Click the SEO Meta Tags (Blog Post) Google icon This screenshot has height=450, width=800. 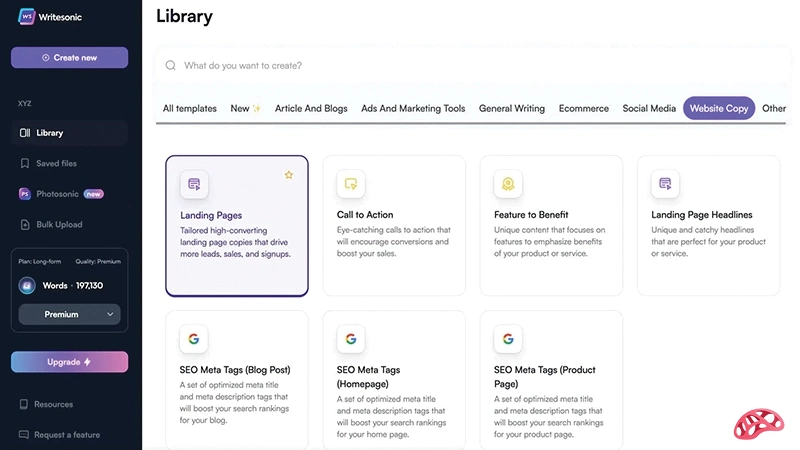click(194, 339)
